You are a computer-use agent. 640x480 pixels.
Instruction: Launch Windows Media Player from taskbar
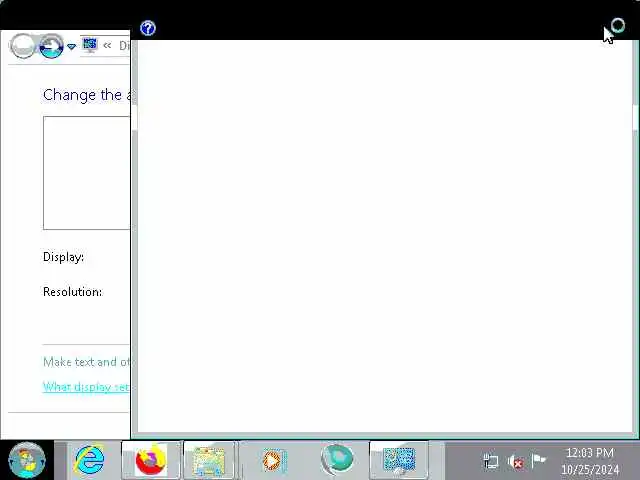pos(274,460)
